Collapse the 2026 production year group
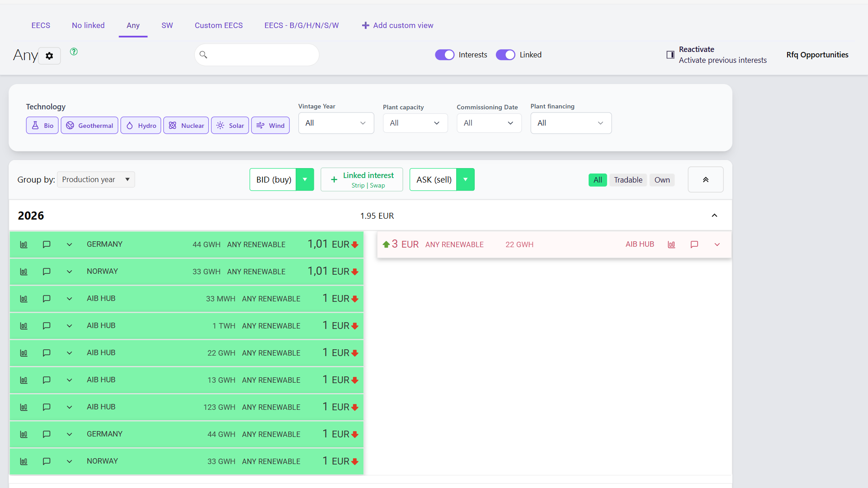 [x=714, y=216]
